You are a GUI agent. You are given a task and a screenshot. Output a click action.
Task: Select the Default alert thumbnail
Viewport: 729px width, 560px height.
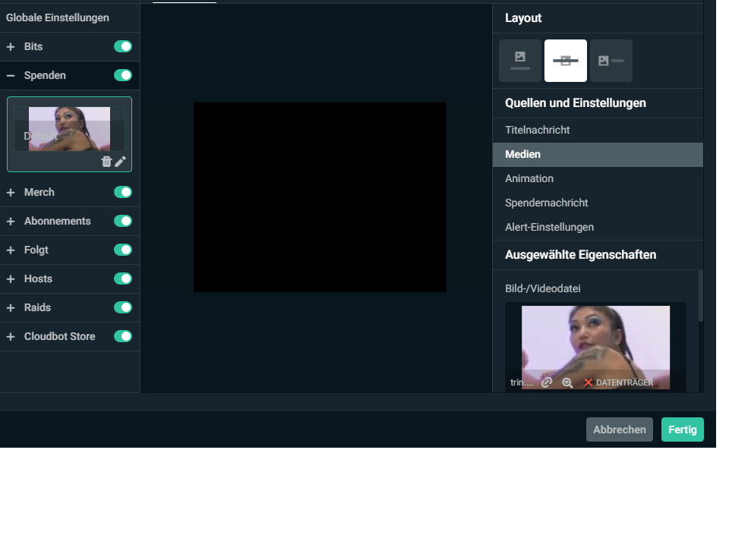(x=69, y=129)
